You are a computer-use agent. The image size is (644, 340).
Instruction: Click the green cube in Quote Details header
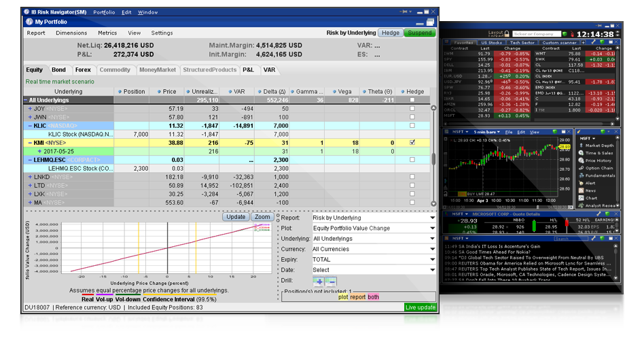click(607, 214)
